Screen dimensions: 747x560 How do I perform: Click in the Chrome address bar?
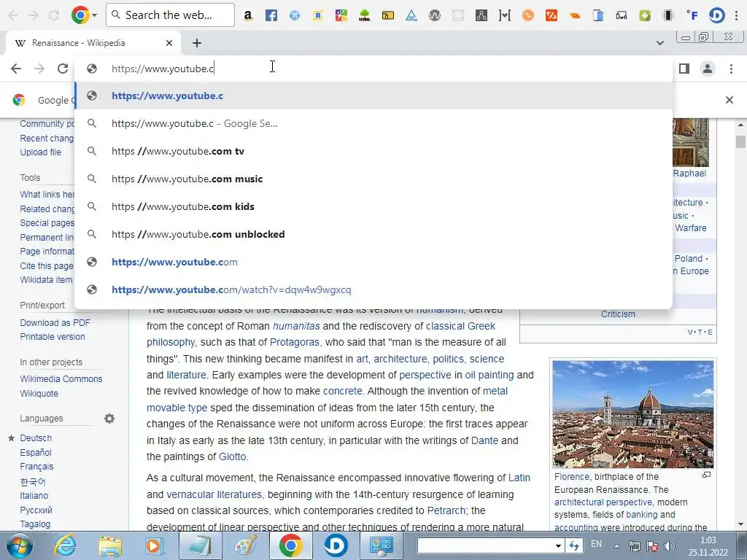pyautogui.click(x=373, y=69)
